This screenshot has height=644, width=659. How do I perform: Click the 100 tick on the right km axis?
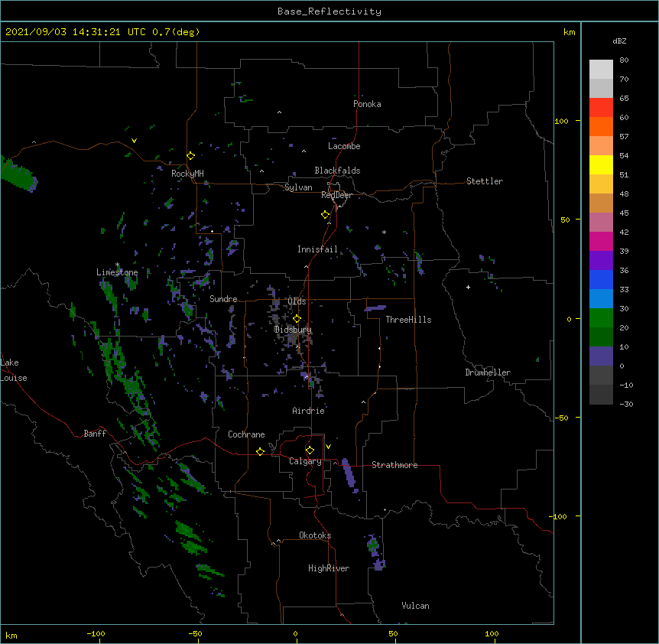pos(561,121)
